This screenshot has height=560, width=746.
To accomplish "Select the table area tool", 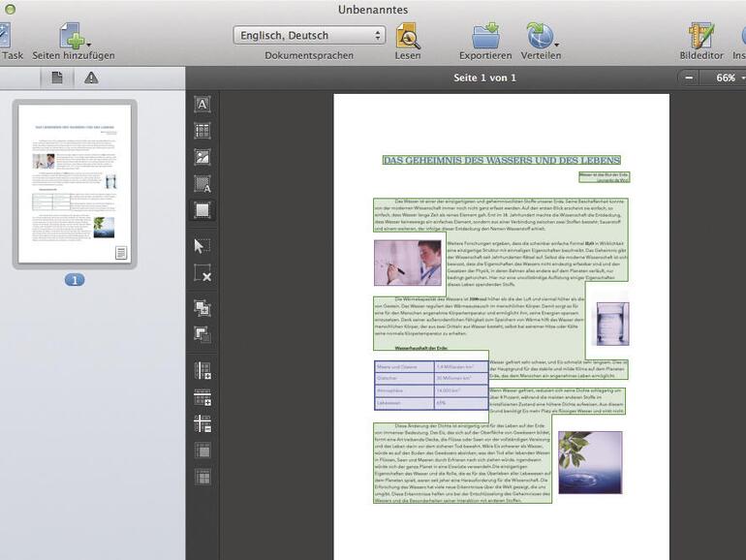I will pos(202,131).
